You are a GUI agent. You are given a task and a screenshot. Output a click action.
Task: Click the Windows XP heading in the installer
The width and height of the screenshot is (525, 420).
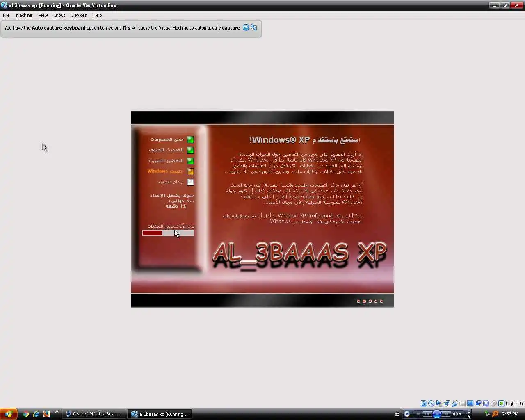tap(305, 139)
